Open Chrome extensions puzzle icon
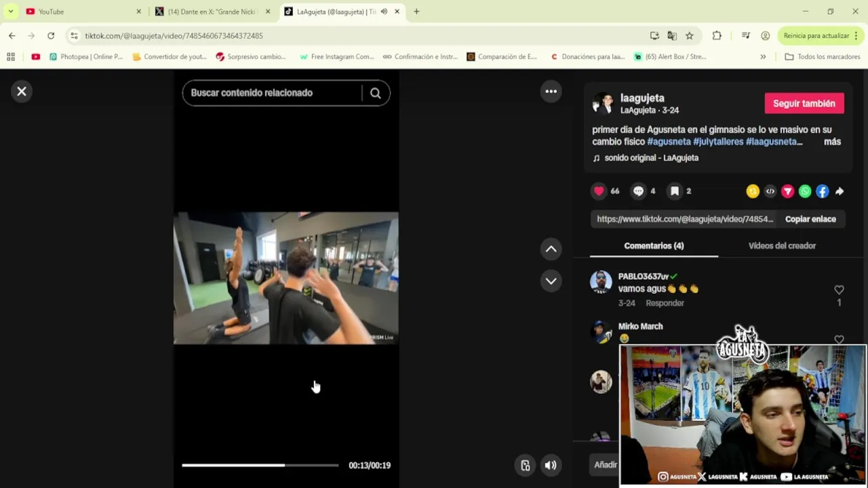868x488 pixels. tap(717, 36)
